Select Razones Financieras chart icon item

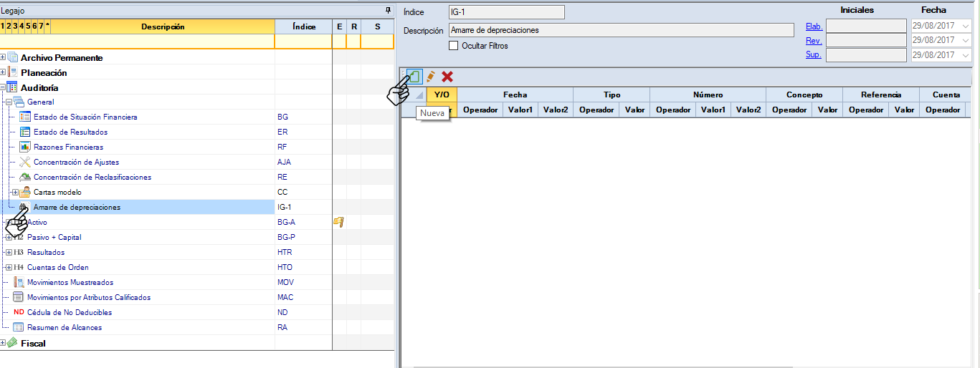[25, 147]
